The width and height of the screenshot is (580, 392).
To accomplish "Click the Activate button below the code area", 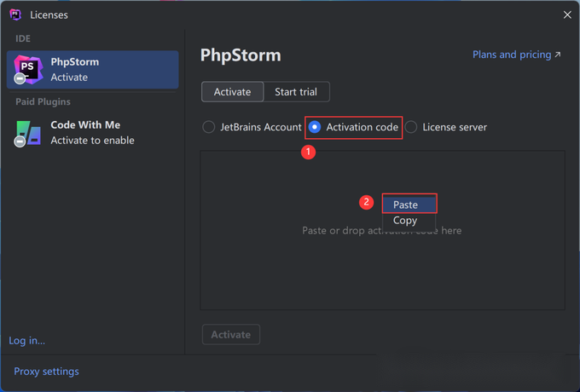I will coord(231,334).
